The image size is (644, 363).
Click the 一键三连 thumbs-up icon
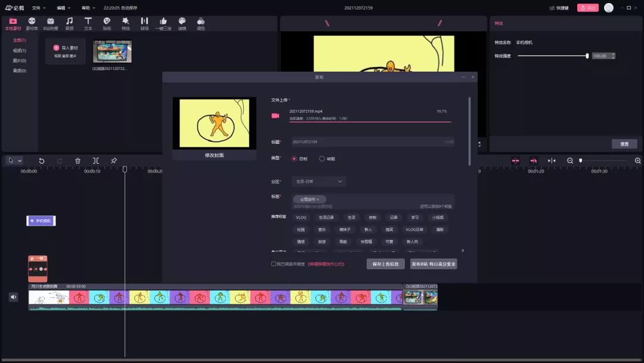pos(163,22)
